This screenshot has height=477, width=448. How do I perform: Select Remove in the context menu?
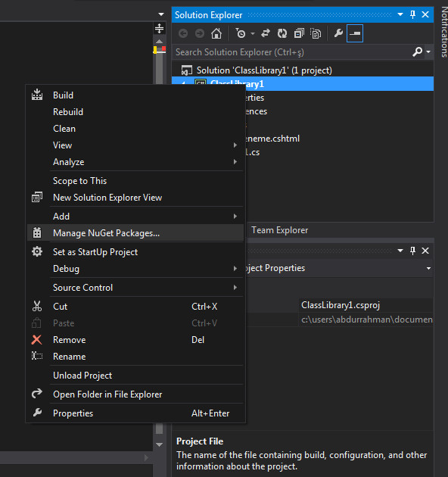(x=135, y=340)
